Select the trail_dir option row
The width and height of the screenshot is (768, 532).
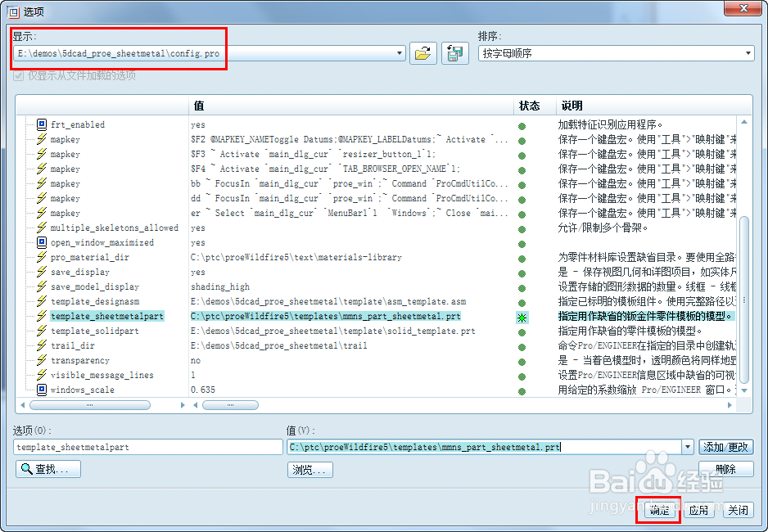[x=73, y=345]
